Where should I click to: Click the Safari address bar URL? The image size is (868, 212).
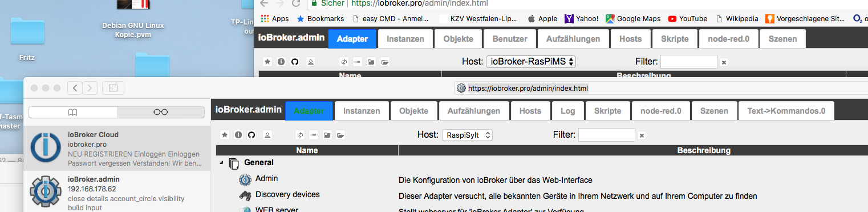click(528, 88)
